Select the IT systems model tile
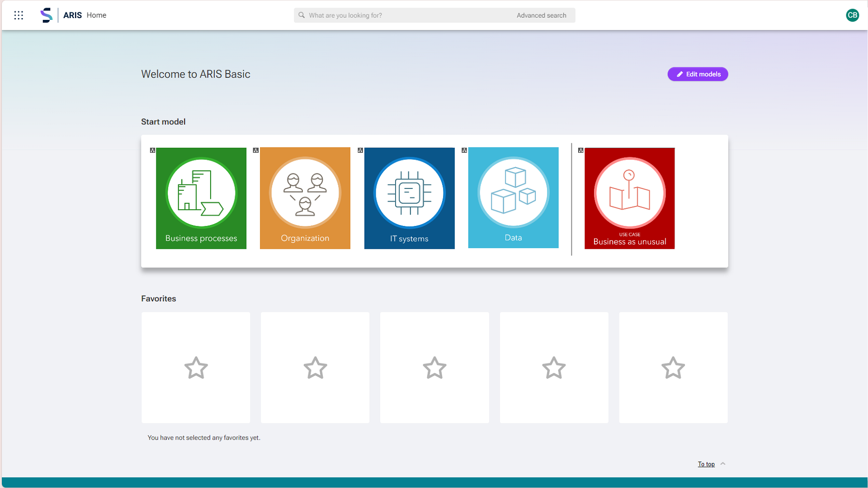868x488 pixels. 409,198
